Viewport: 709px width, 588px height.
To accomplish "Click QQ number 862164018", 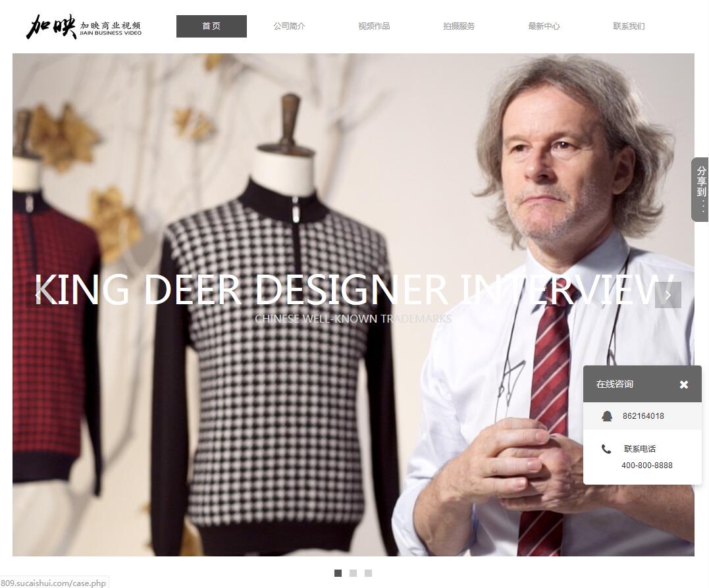I will pyautogui.click(x=643, y=416).
